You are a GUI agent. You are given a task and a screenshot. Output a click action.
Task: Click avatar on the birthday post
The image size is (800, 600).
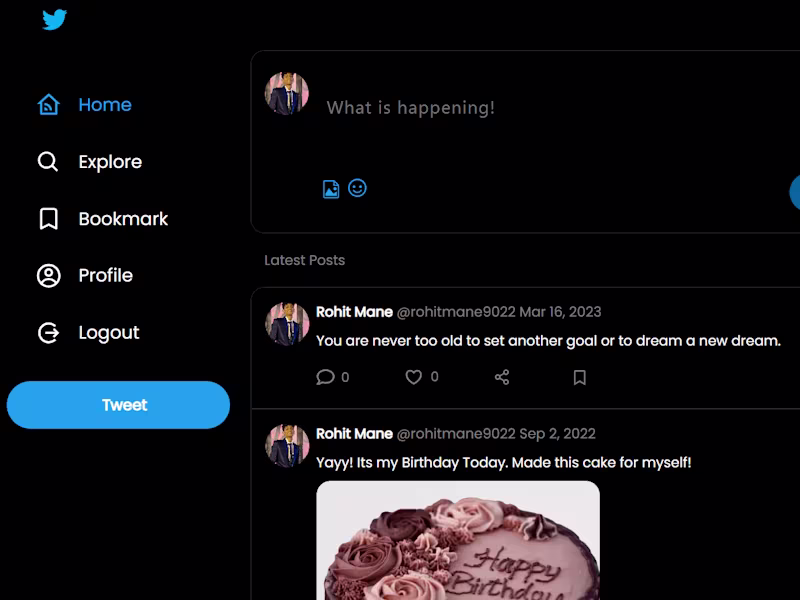pyautogui.click(x=287, y=445)
